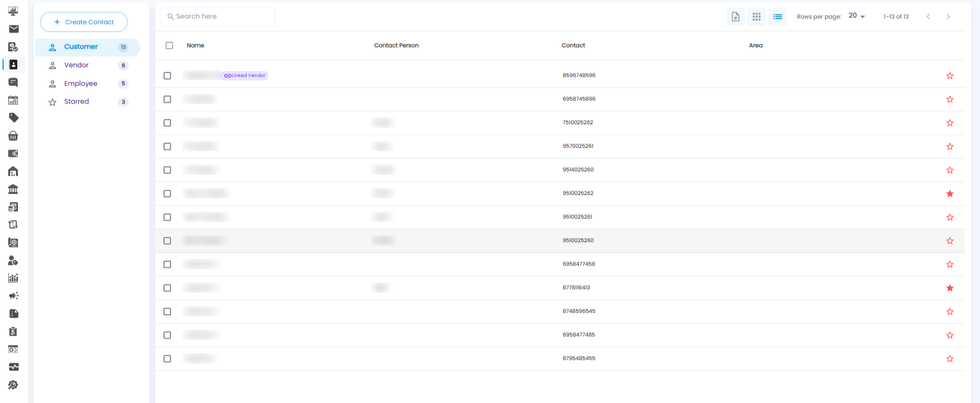
Task: Unstar the contact with number 877816413
Action: click(x=950, y=288)
